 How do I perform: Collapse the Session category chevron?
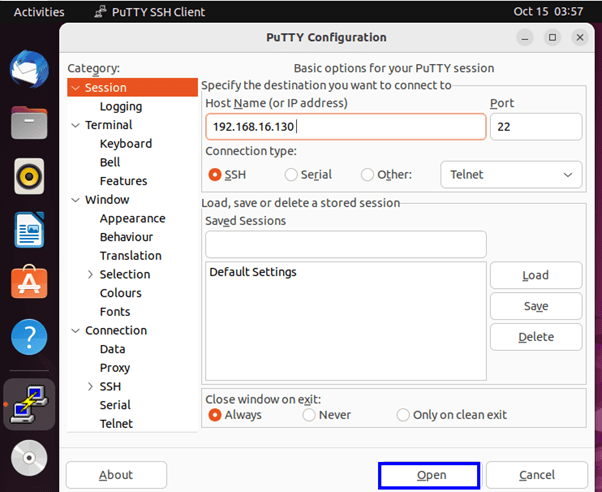click(x=76, y=88)
